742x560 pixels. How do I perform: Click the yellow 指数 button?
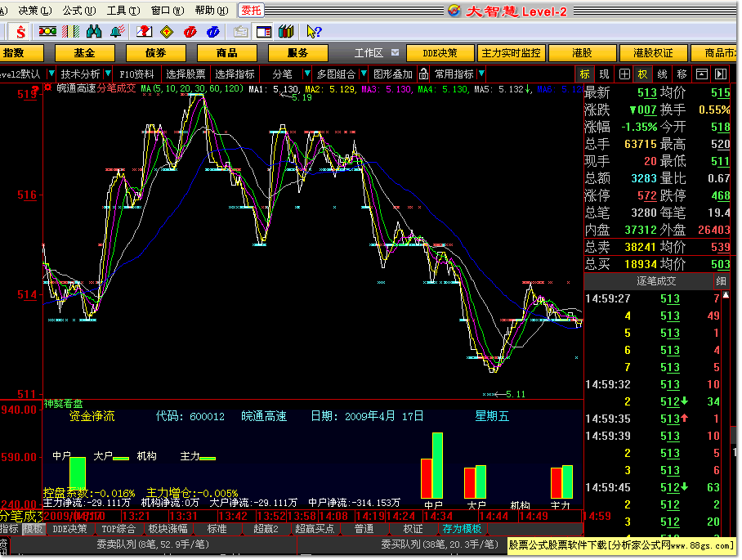tap(21, 53)
